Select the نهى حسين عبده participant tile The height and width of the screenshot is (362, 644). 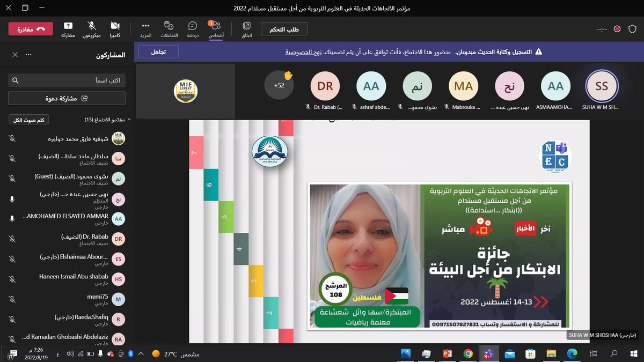coord(509,91)
